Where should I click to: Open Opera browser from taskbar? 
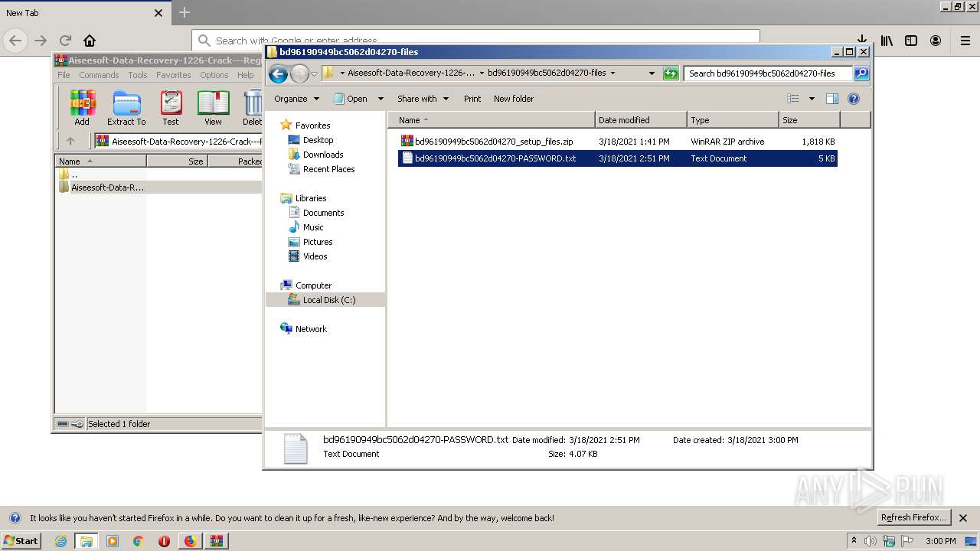click(x=164, y=541)
